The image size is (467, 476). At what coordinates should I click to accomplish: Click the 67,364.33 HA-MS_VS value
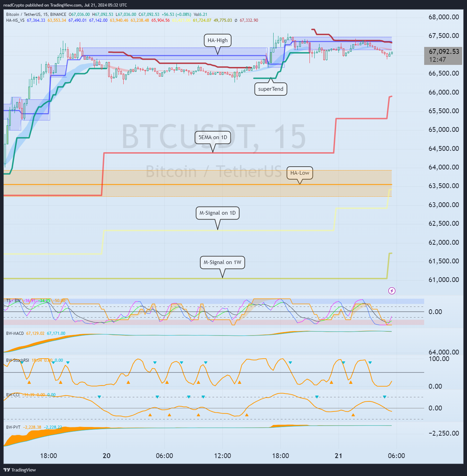point(36,20)
